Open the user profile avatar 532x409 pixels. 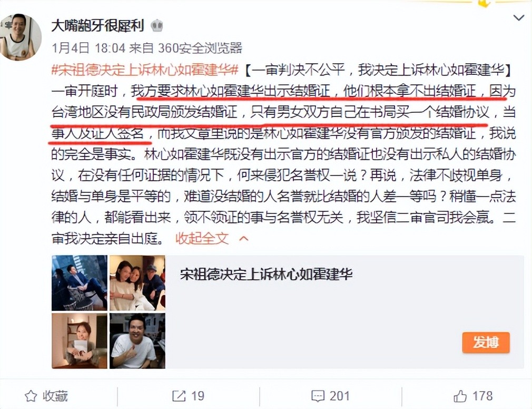pos(21,37)
